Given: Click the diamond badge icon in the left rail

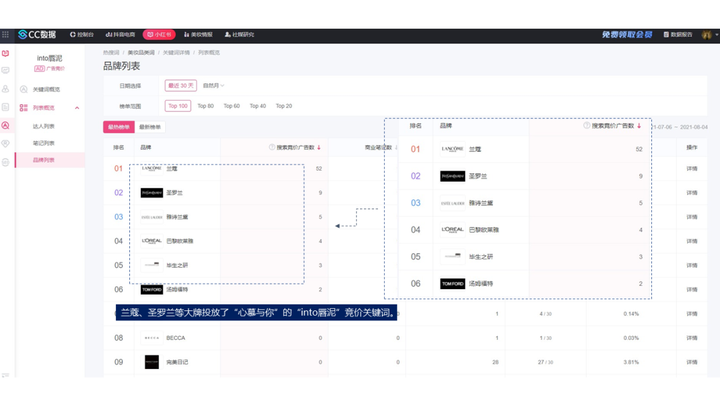Looking at the screenshot, I should [x=6, y=144].
